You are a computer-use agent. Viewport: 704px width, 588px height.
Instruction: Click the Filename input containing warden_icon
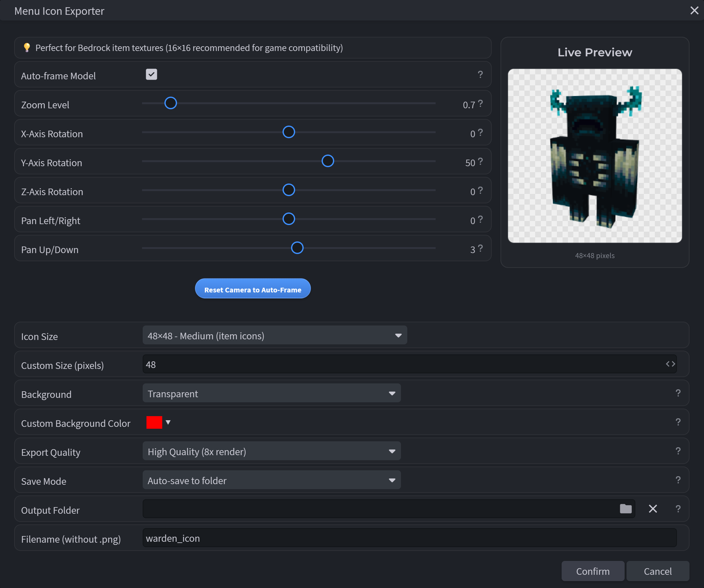pyautogui.click(x=409, y=538)
